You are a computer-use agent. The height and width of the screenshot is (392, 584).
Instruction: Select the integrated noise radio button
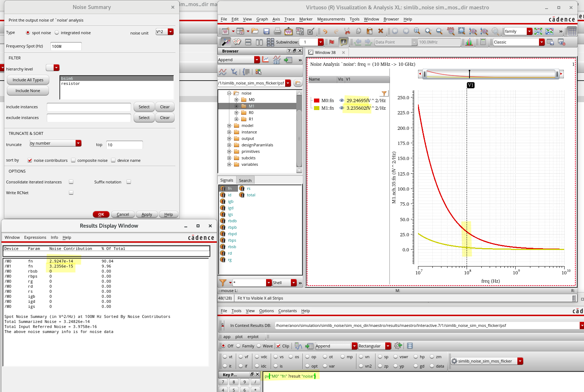tap(57, 33)
